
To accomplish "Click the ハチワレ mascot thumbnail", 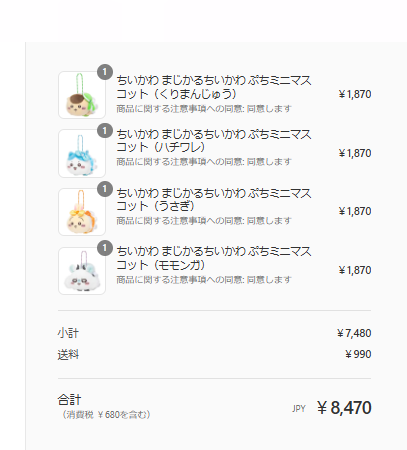I will [82, 153].
